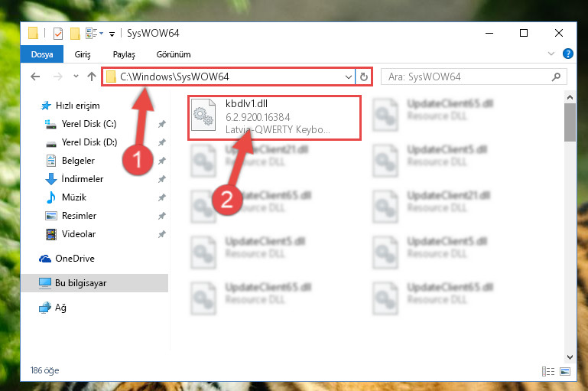
Task: Select the kbdlv1.dll file
Action: pyautogui.click(x=275, y=117)
